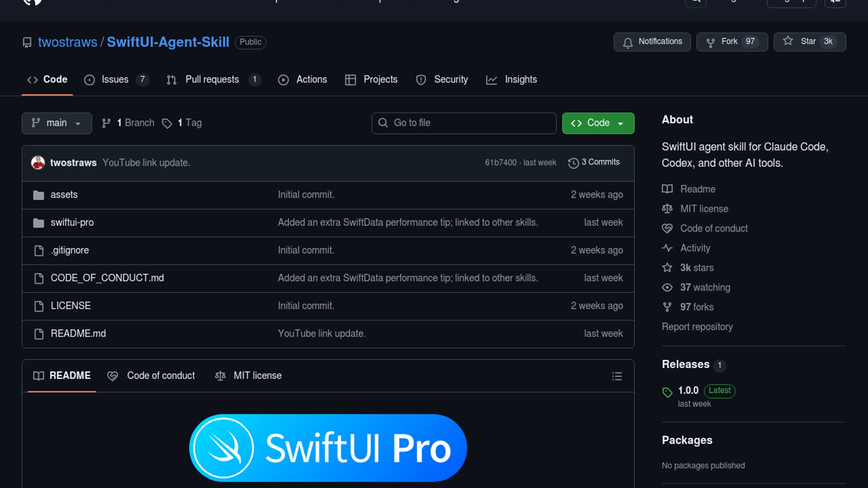Viewport: 868px width, 488px height.
Task: Click the commit history clock icon
Action: (573, 163)
